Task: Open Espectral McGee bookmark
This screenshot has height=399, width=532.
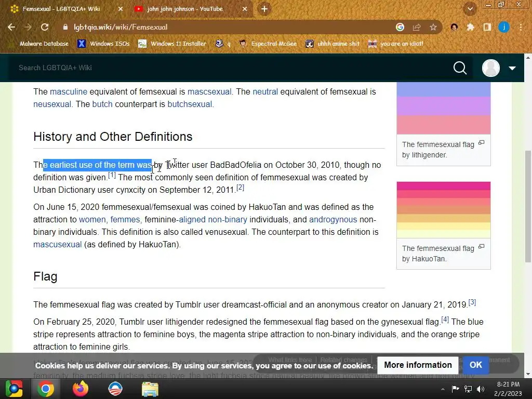Action: (268, 44)
